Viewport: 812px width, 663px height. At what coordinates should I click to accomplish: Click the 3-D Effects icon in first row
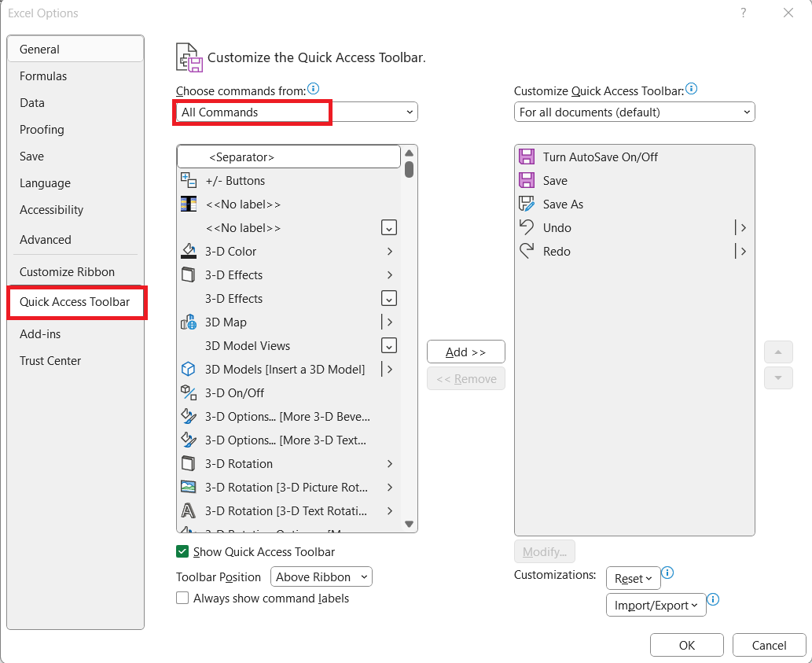pos(189,275)
